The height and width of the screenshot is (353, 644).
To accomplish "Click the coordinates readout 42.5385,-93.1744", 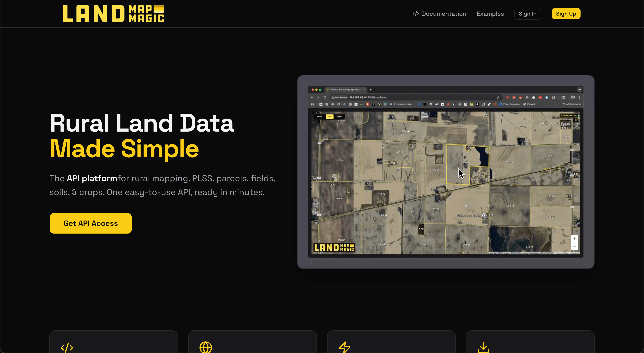I will click(569, 115).
